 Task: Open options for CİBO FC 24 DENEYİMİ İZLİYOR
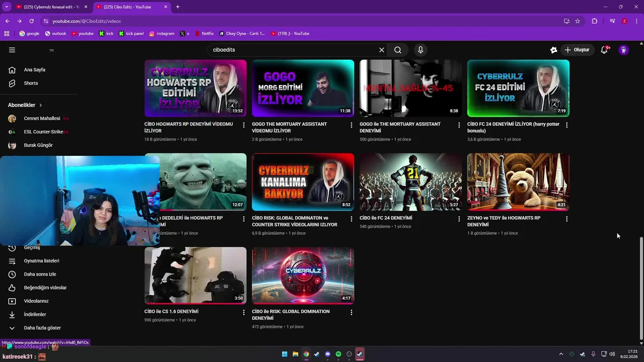567,125
